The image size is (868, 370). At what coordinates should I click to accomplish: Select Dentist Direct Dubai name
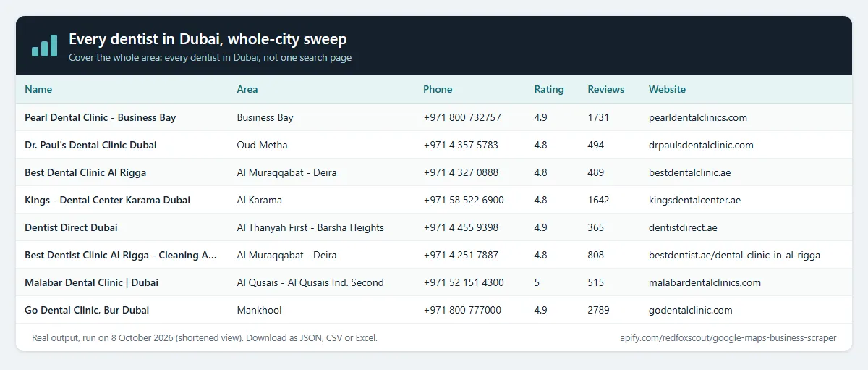click(x=71, y=227)
